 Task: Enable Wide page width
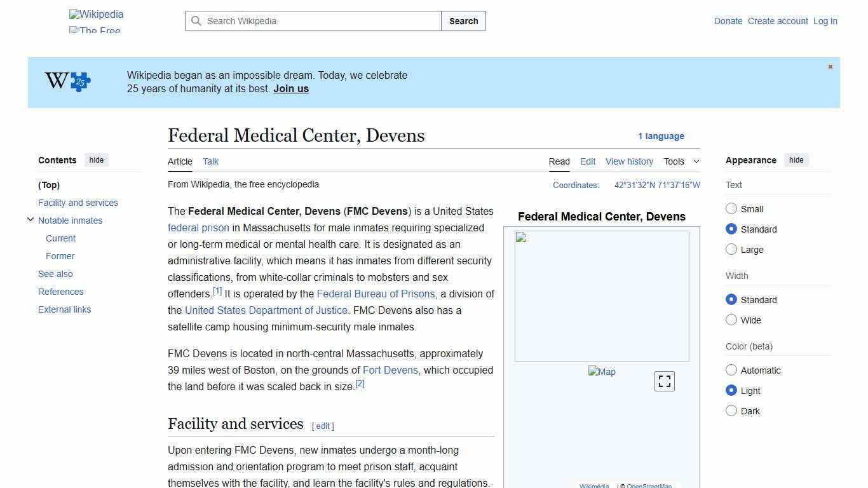point(731,320)
